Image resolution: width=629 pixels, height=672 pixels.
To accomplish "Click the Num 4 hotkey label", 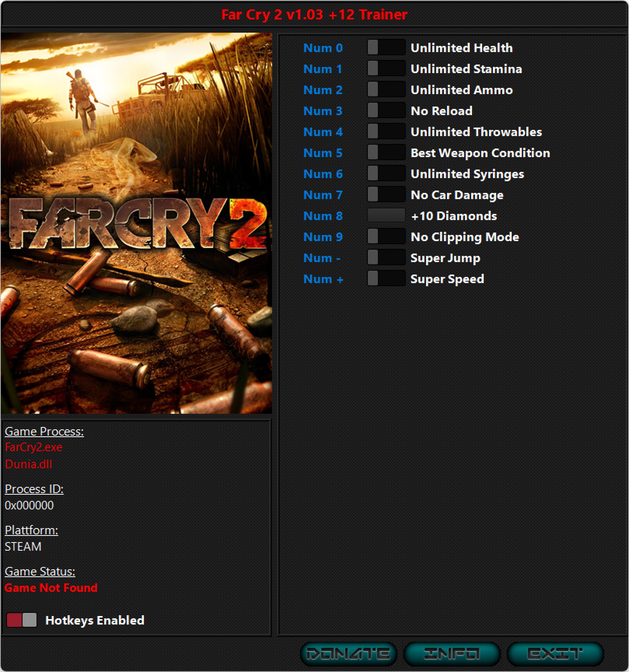I will point(323,132).
